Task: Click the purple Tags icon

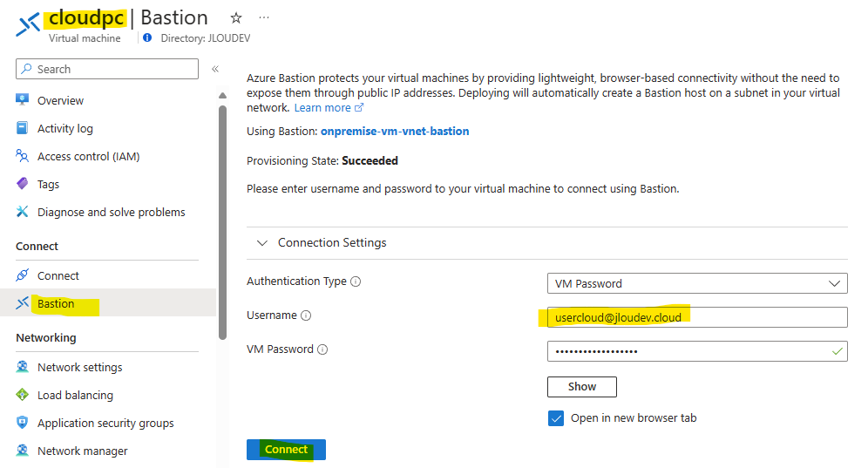Action: [x=22, y=183]
